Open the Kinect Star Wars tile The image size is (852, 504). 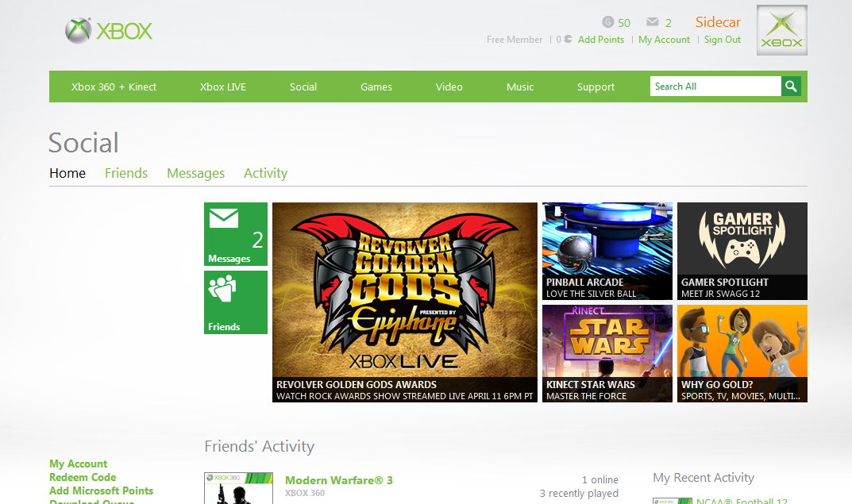(x=607, y=353)
